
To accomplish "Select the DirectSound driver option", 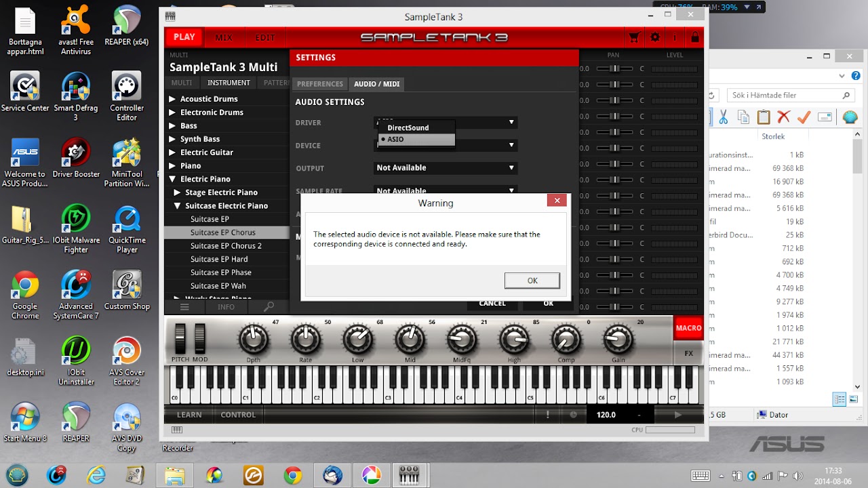I will tap(416, 127).
